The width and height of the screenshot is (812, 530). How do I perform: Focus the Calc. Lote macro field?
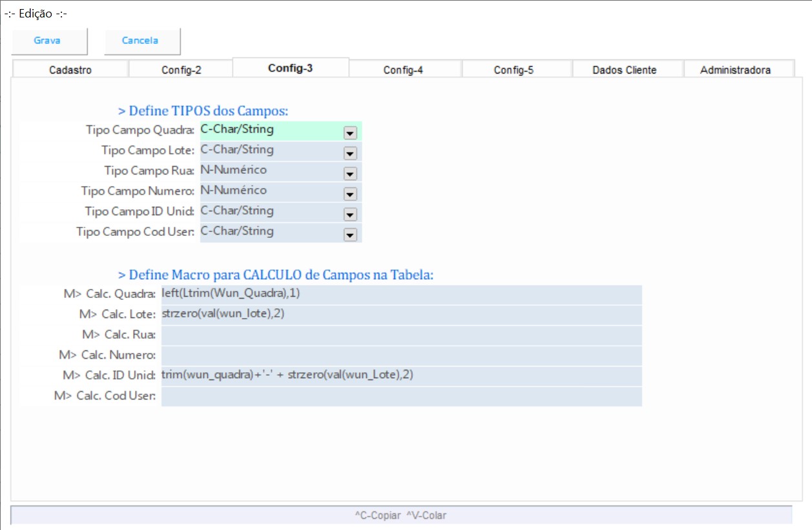pos(401,315)
